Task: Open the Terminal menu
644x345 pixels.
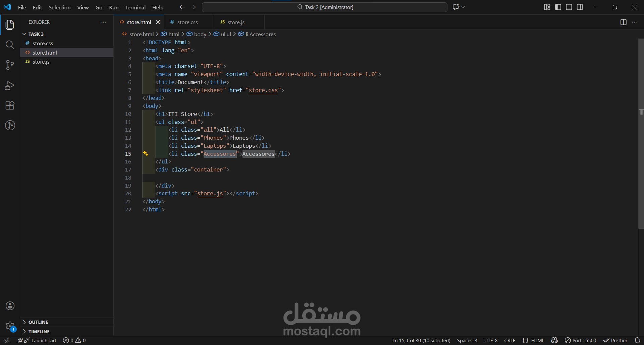Action: coord(135,7)
